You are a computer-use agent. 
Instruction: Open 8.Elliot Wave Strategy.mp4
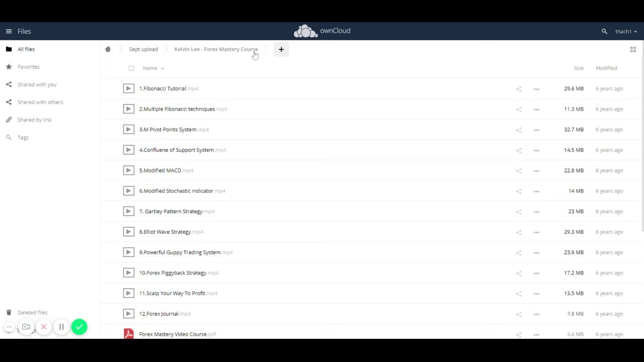click(171, 232)
